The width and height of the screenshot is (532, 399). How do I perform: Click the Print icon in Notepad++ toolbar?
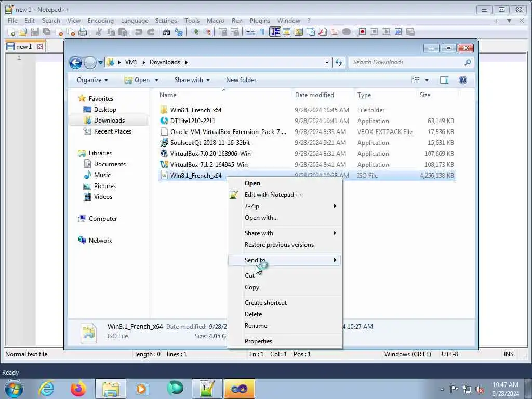pyautogui.click(x=83, y=32)
